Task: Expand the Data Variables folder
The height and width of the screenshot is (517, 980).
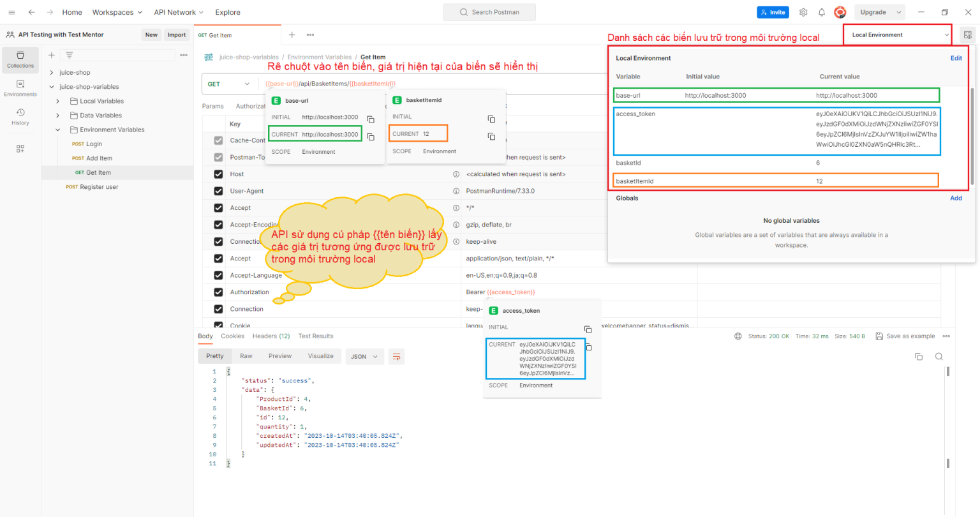Action: [57, 116]
